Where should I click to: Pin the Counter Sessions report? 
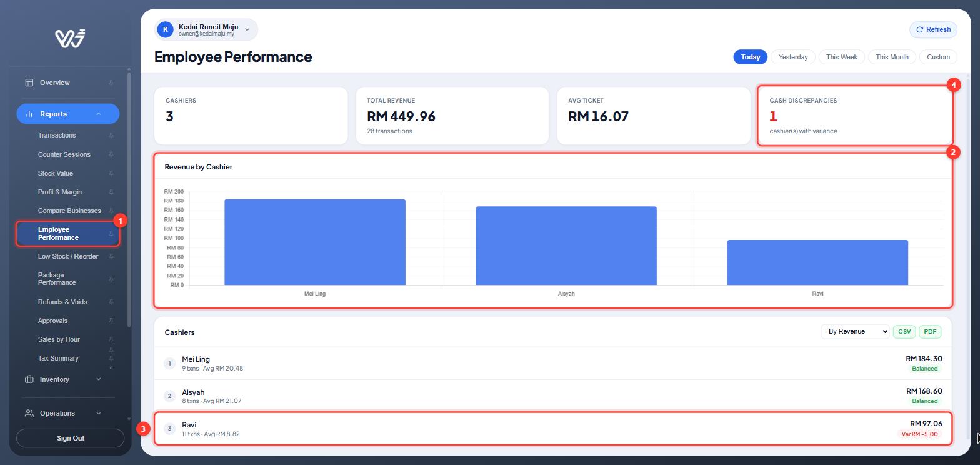(x=111, y=154)
